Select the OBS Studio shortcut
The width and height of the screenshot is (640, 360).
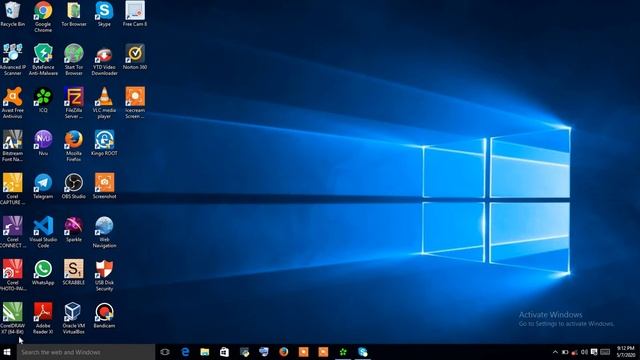tap(74, 186)
